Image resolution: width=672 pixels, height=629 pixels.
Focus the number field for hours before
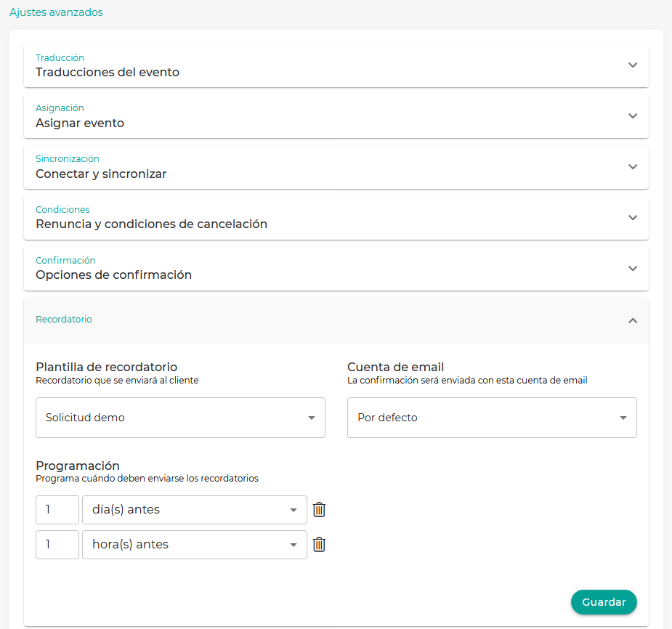[x=57, y=545]
